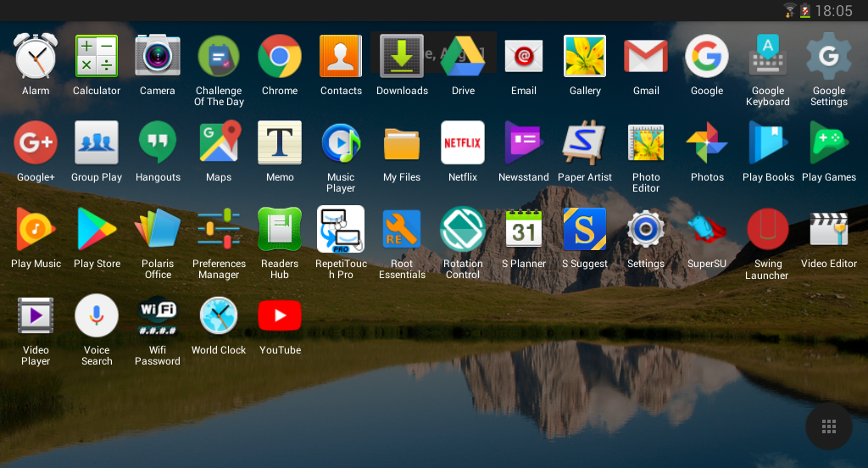
Task: Open Google Photos
Action: click(x=707, y=142)
